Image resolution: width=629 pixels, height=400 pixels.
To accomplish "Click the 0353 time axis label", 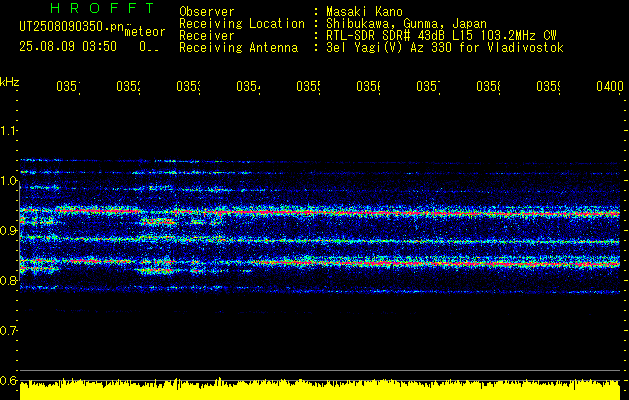I will [188, 87].
